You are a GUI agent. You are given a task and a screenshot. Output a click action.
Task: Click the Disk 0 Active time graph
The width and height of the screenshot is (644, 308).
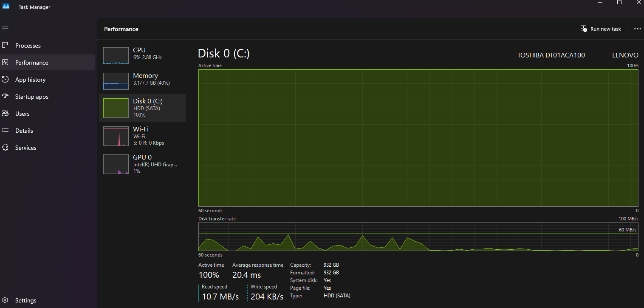point(418,138)
